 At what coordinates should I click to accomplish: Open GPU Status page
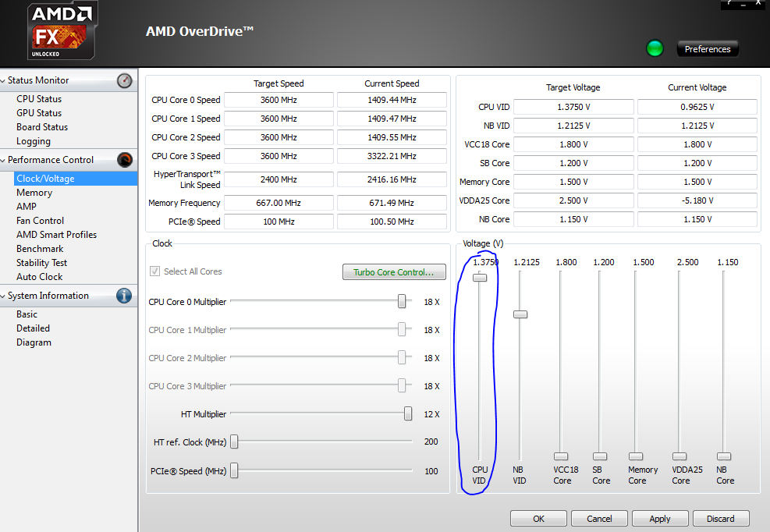(x=39, y=113)
